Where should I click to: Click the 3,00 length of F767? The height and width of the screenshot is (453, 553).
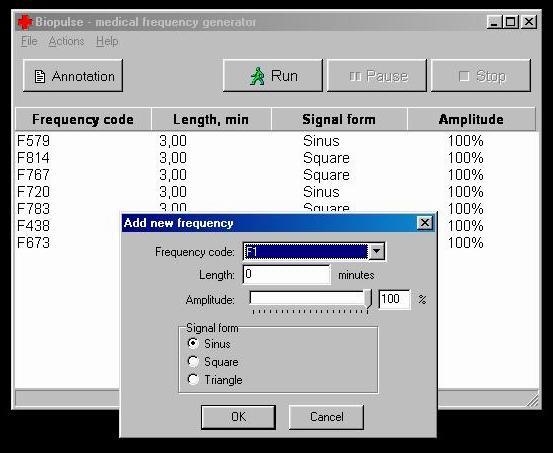point(173,175)
